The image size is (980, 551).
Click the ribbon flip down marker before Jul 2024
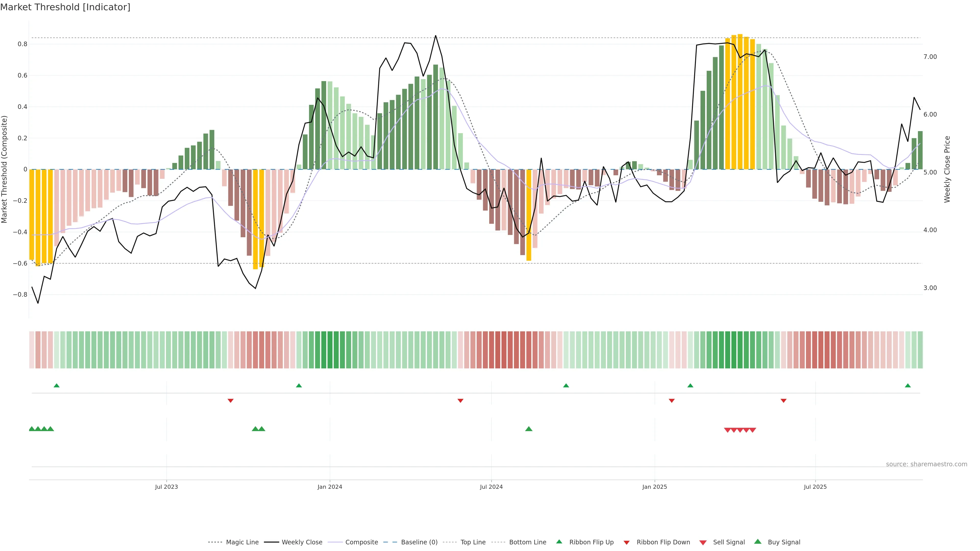460,400
